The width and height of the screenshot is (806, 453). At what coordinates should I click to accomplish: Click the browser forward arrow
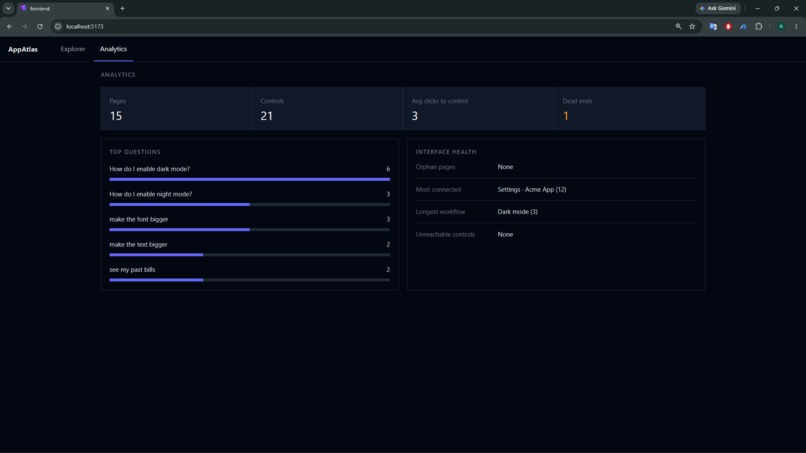pos(24,26)
